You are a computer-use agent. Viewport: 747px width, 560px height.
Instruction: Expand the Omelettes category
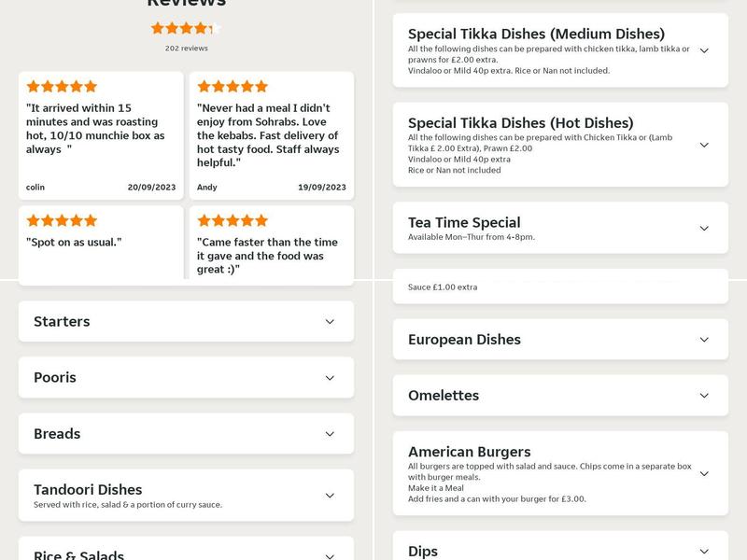point(706,395)
